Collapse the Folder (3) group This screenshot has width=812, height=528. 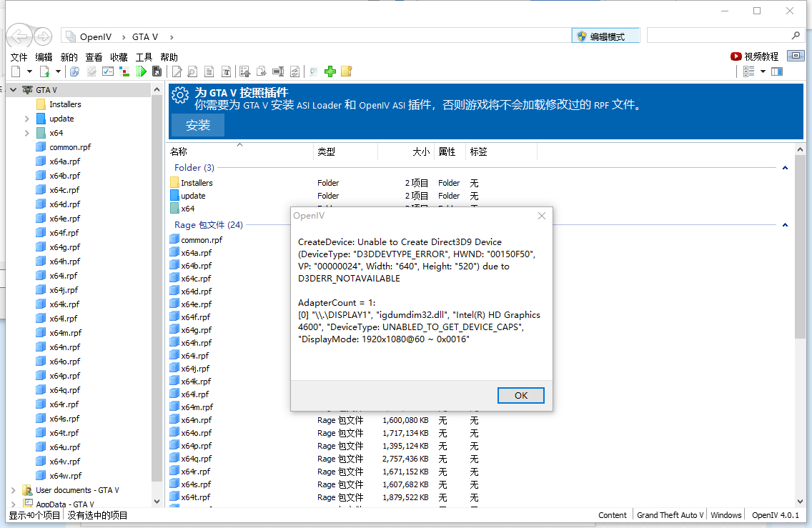point(785,168)
